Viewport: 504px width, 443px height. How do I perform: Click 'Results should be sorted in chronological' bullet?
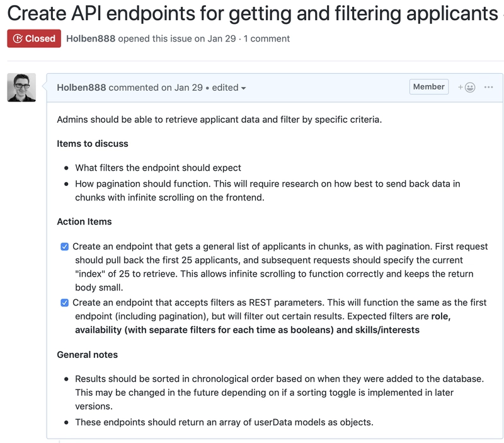click(x=280, y=393)
